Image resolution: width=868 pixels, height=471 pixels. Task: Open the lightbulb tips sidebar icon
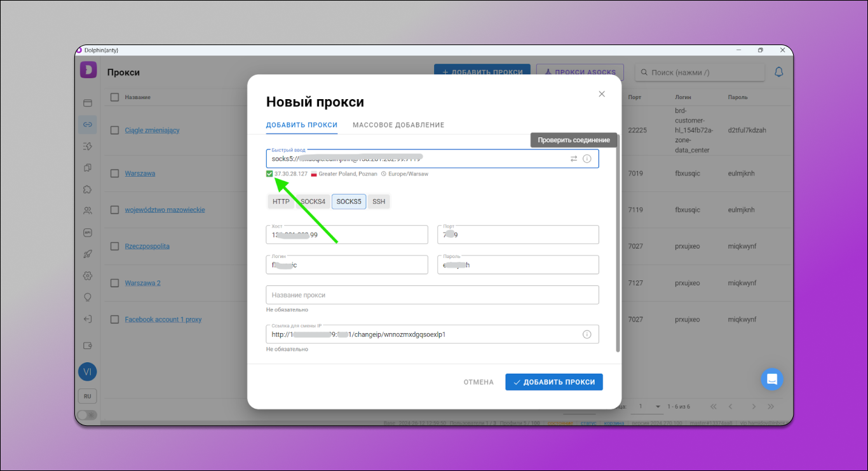coord(88,297)
